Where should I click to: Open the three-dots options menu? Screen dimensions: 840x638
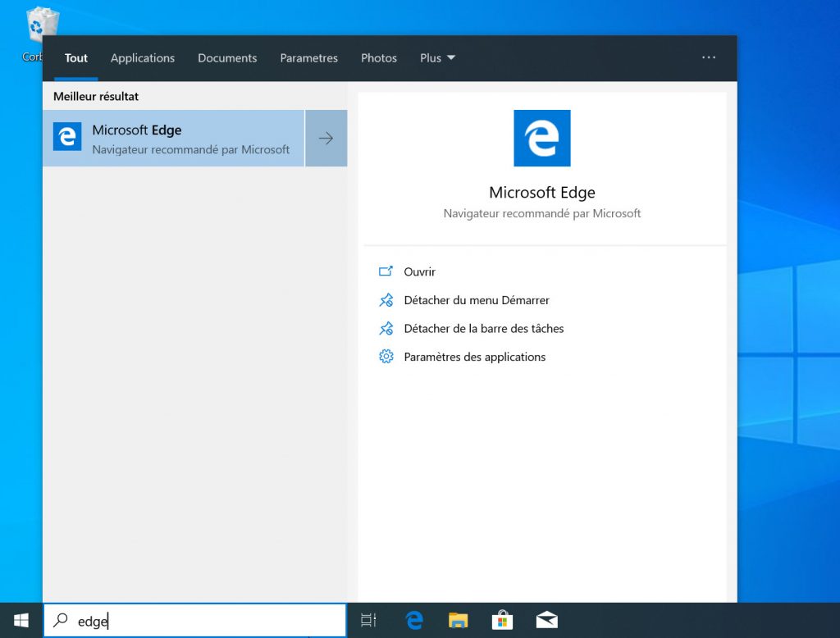pos(709,57)
